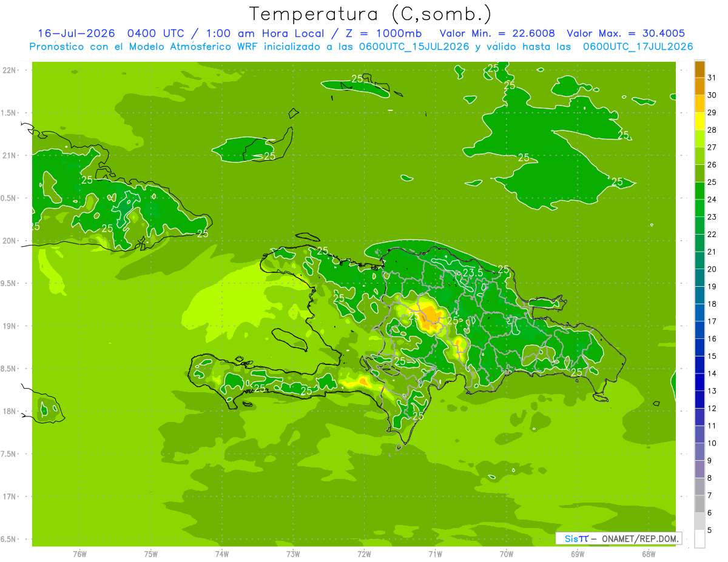Screen dimensions: 728x562
Task: Click the "21N" latitude axis label
Action: [x=10, y=155]
